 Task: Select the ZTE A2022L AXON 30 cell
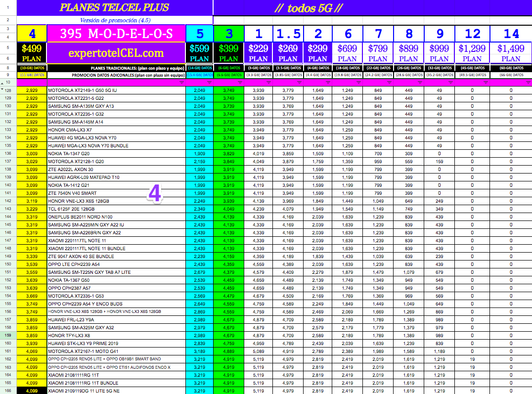116,170
